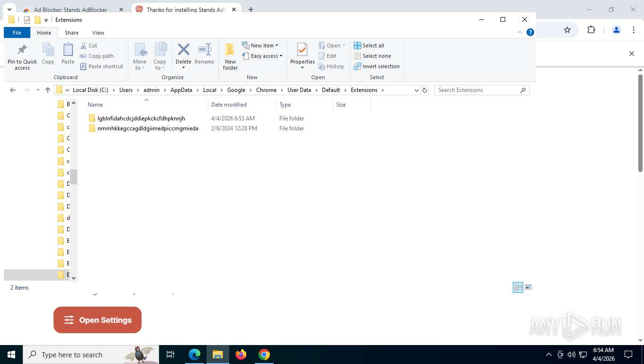Expand the Easy access dropdown
644x364 pixels.
click(262, 56)
